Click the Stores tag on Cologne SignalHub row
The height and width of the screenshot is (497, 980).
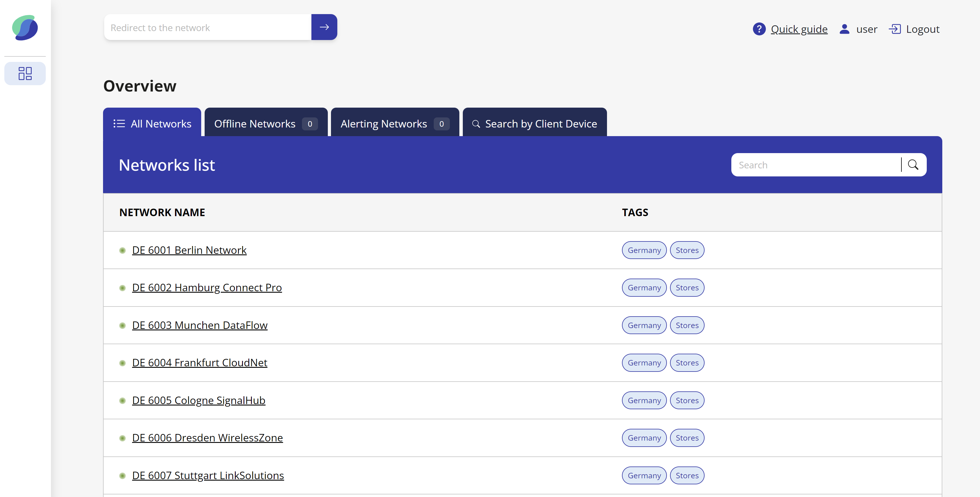[687, 400]
